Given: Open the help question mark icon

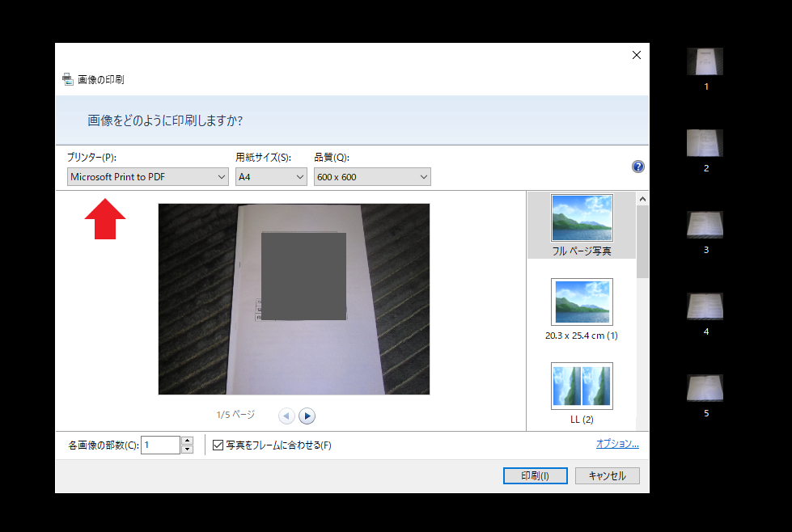Looking at the screenshot, I should tap(638, 167).
